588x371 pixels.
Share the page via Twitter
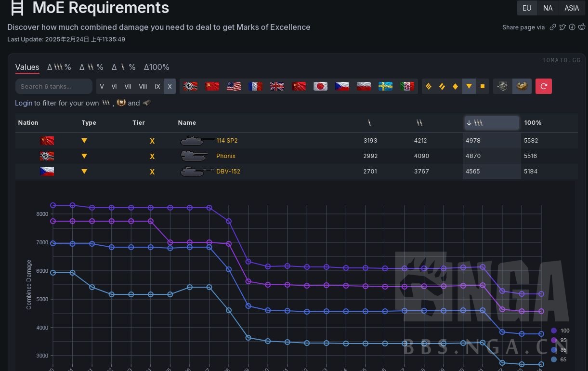[x=562, y=27]
